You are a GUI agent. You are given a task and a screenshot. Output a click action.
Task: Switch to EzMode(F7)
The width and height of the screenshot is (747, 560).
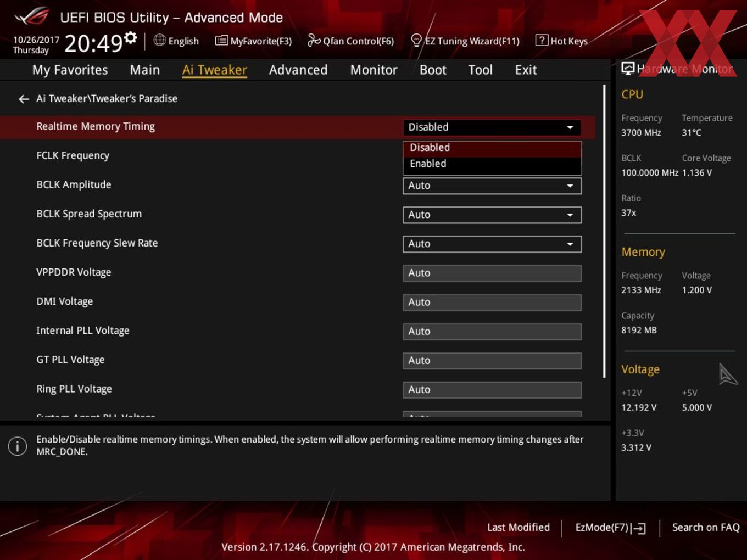pos(610,528)
